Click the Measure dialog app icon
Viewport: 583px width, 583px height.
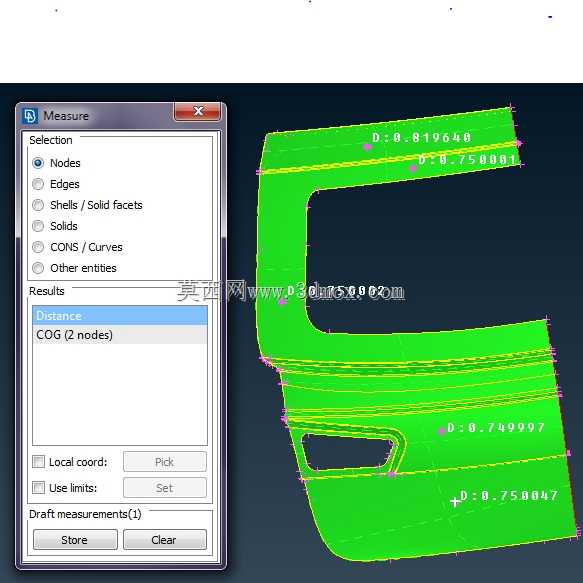pyautogui.click(x=30, y=116)
